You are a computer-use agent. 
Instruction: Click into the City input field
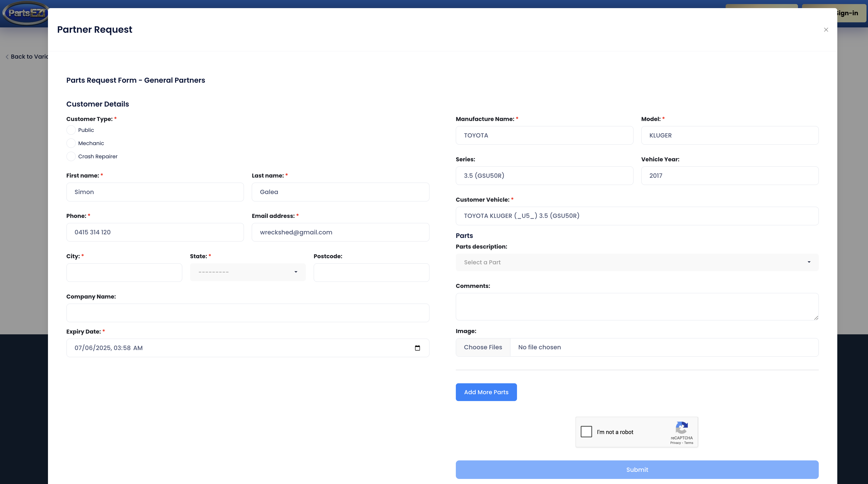[x=124, y=272]
